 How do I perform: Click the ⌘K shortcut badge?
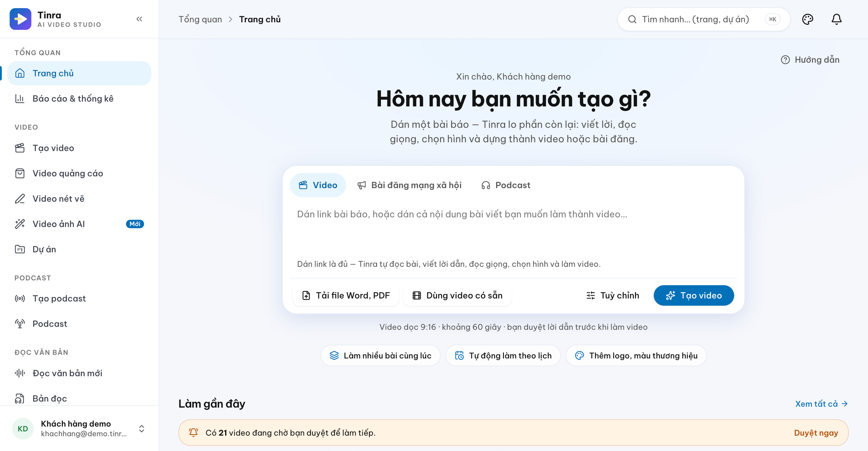tap(773, 19)
